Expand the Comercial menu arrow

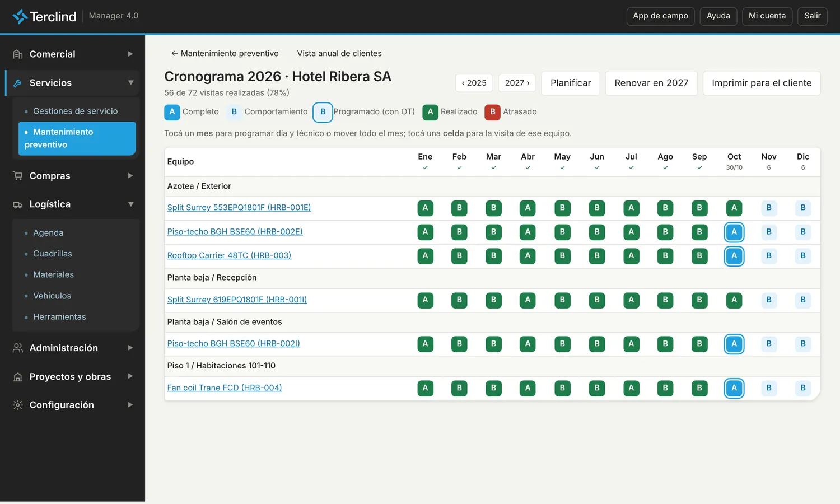coord(130,54)
